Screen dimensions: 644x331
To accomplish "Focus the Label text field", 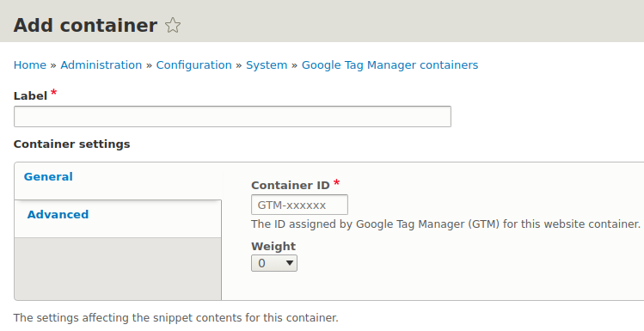I will tap(232, 117).
